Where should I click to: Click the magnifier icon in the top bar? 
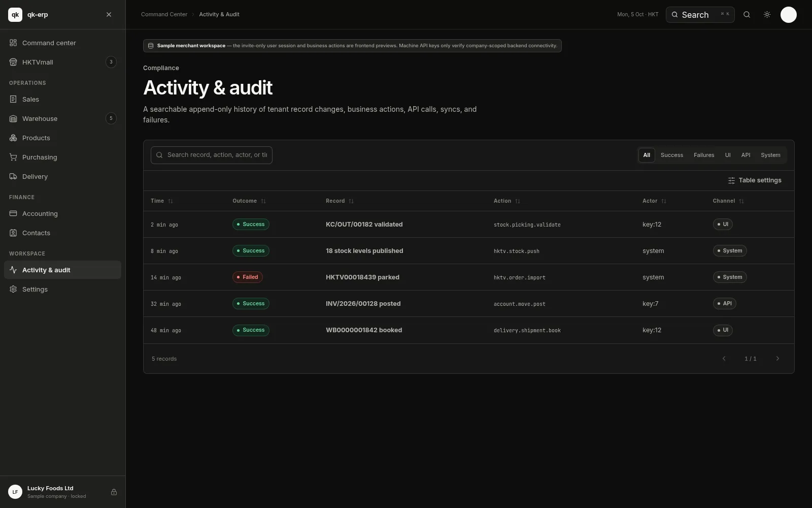point(747,15)
